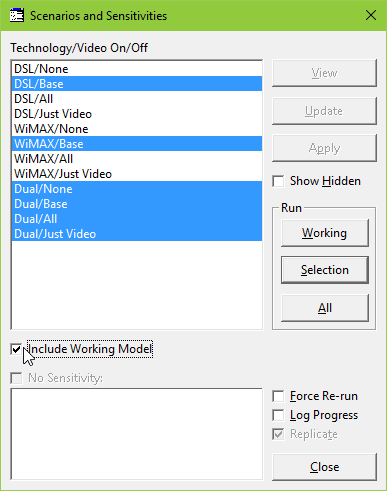The image size is (387, 491).
Task: Run the Working model button
Action: point(325,233)
